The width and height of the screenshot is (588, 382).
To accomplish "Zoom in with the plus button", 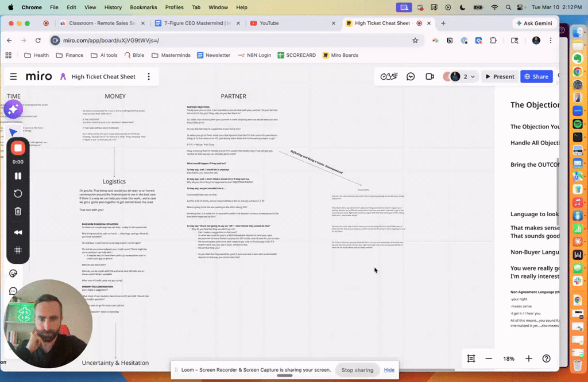I will pos(529,358).
